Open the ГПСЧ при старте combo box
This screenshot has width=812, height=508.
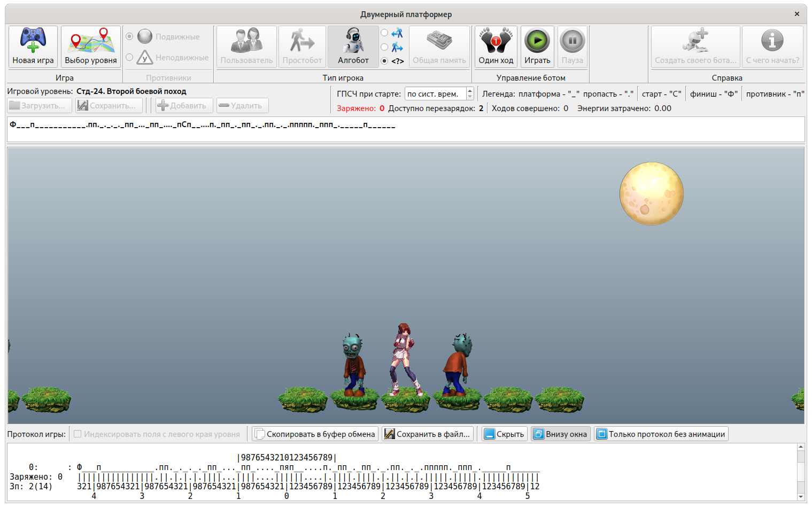click(x=439, y=94)
